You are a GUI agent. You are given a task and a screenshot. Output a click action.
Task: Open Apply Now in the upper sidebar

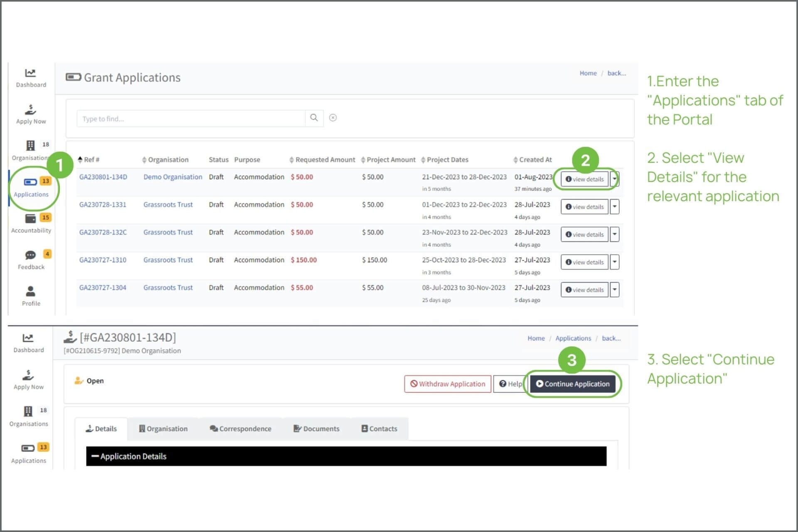[31, 115]
